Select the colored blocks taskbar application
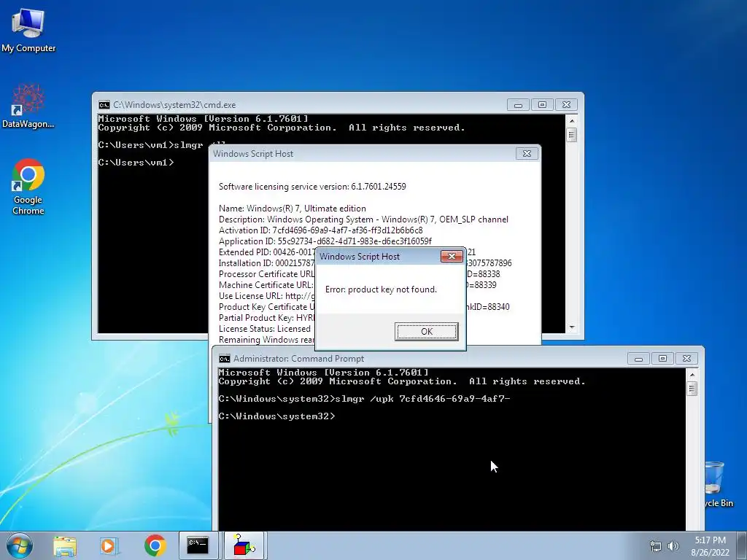 coord(244,545)
